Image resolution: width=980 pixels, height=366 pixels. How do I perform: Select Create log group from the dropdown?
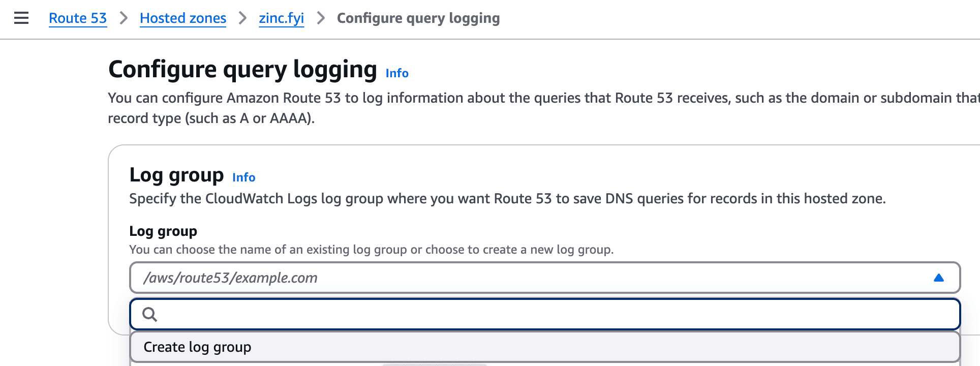[198, 347]
